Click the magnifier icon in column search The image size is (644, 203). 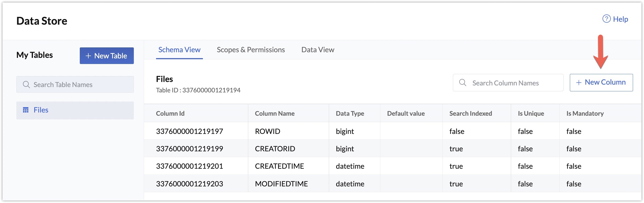coord(463,82)
